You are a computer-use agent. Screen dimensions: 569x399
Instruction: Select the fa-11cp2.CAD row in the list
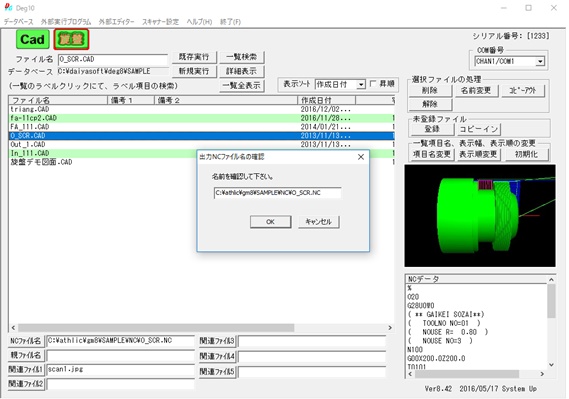tap(201, 118)
